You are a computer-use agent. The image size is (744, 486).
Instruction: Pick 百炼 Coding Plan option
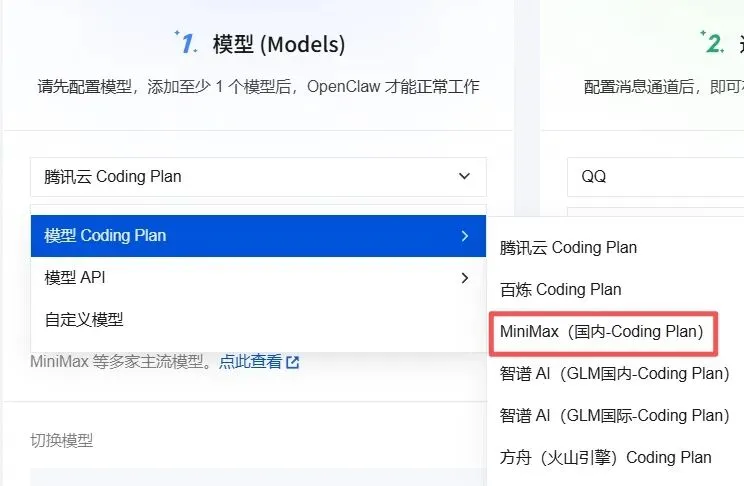(560, 290)
